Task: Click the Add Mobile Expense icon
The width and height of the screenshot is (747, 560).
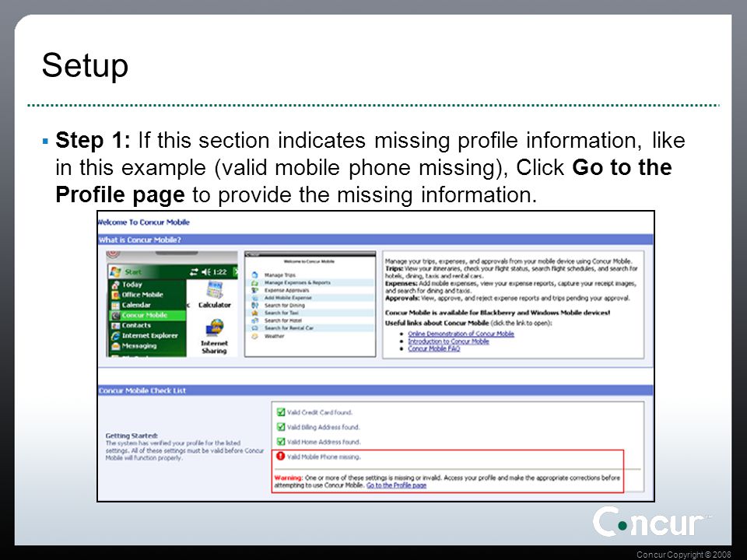Action: click(255, 298)
